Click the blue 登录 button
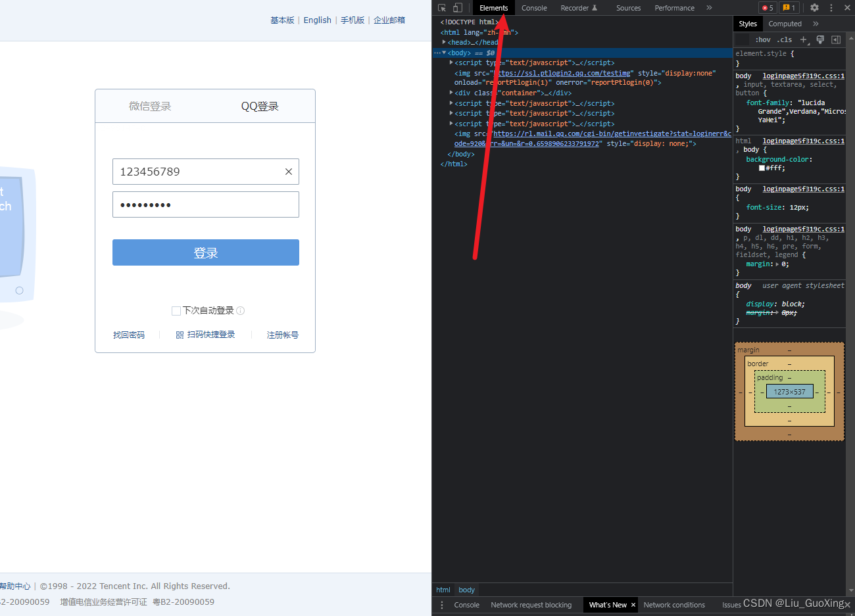 [206, 252]
